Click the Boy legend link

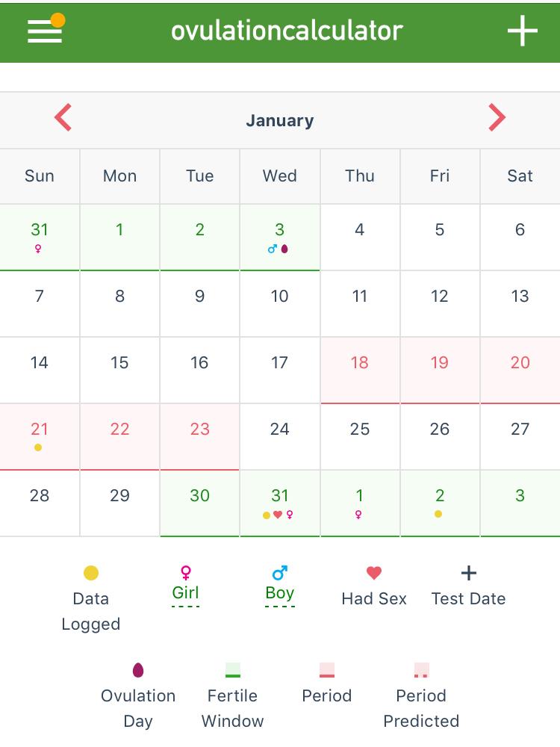(279, 592)
